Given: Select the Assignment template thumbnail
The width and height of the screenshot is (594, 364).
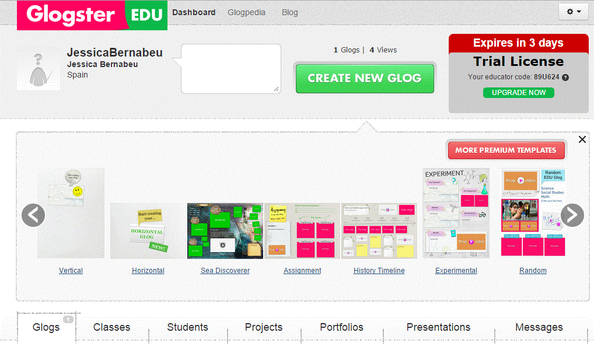Looking at the screenshot, I should click(x=302, y=230).
